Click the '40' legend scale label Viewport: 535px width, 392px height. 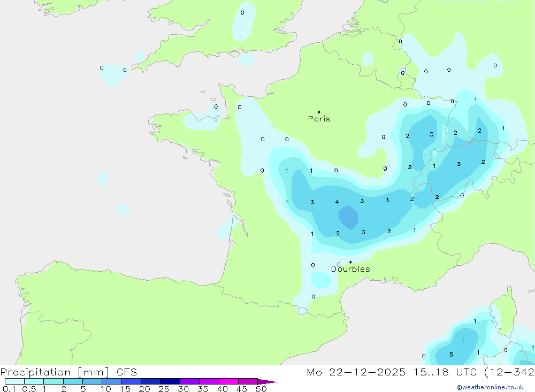tap(222, 389)
